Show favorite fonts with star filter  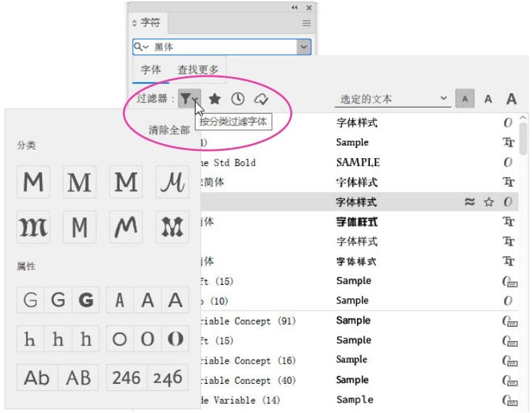pos(214,99)
